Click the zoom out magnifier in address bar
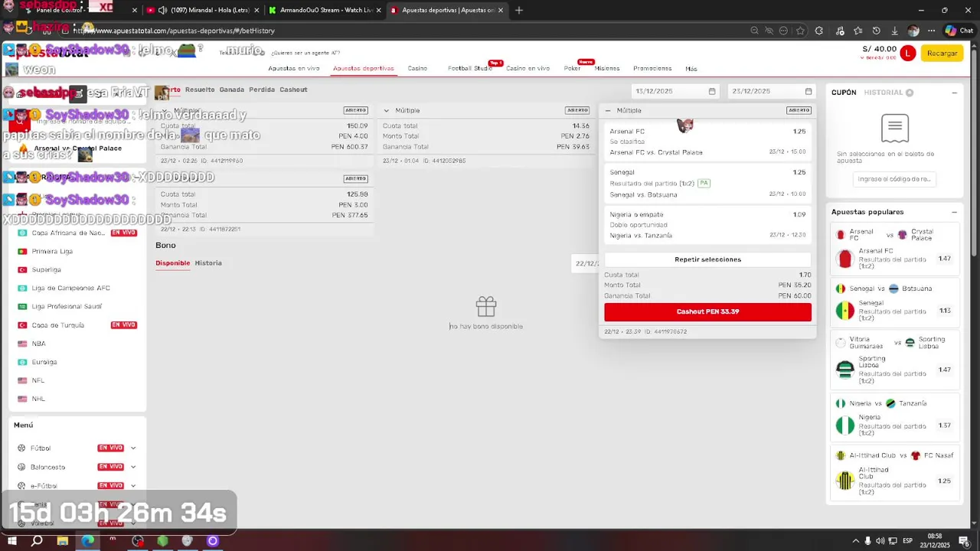Viewport: 980px width, 551px height. point(754,31)
